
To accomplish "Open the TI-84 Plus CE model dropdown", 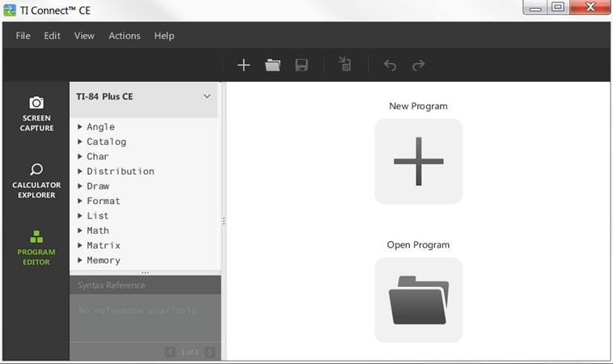I will [x=207, y=96].
